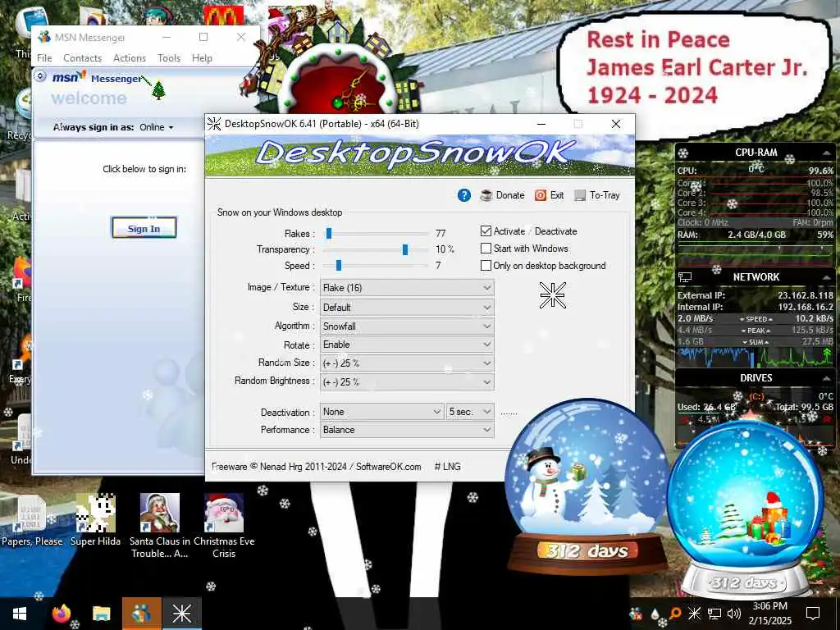Open MSN Messenger Help menu

coord(202,58)
